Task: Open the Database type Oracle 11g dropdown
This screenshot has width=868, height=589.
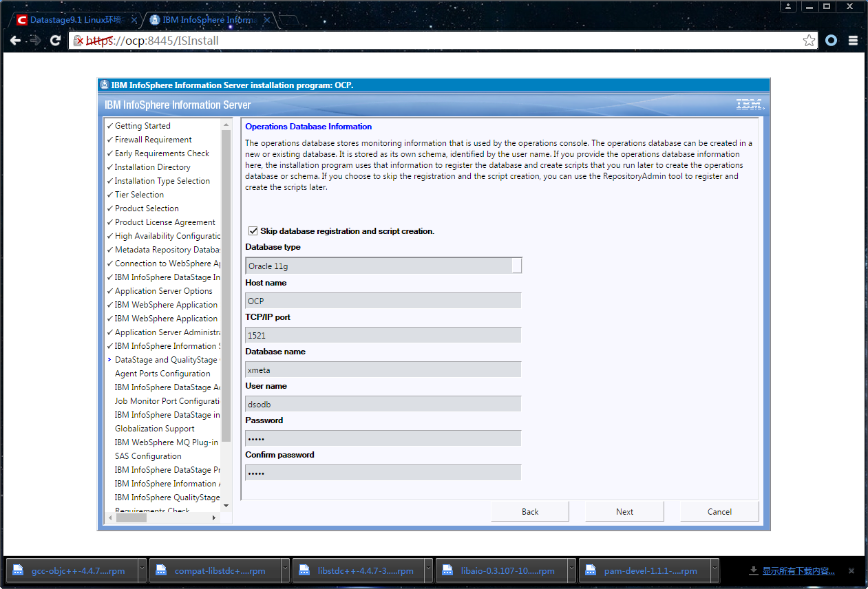Action: click(x=383, y=266)
